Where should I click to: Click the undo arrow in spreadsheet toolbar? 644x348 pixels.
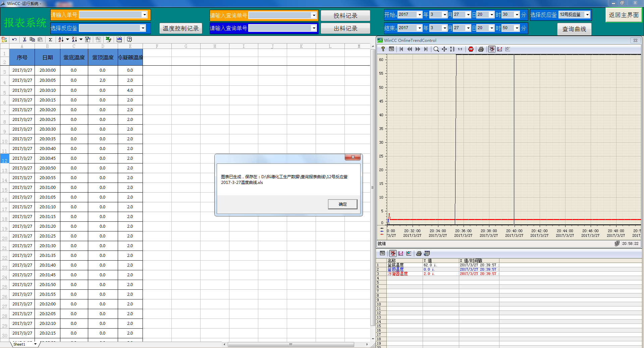(14, 40)
